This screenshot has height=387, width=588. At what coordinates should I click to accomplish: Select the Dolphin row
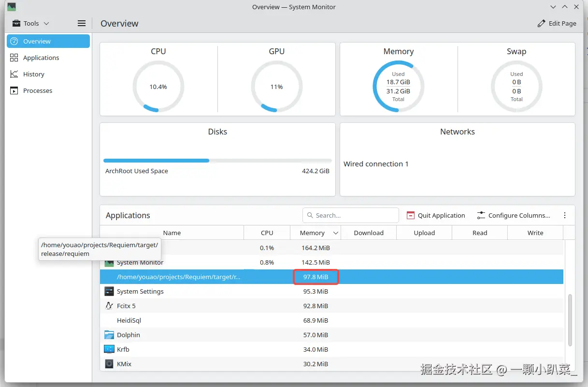332,335
